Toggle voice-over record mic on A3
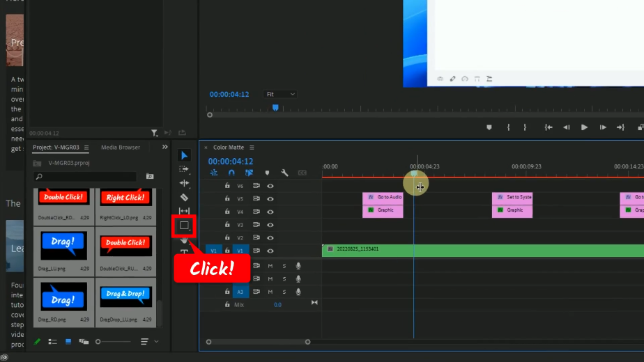The height and width of the screenshot is (362, 644). [298, 292]
